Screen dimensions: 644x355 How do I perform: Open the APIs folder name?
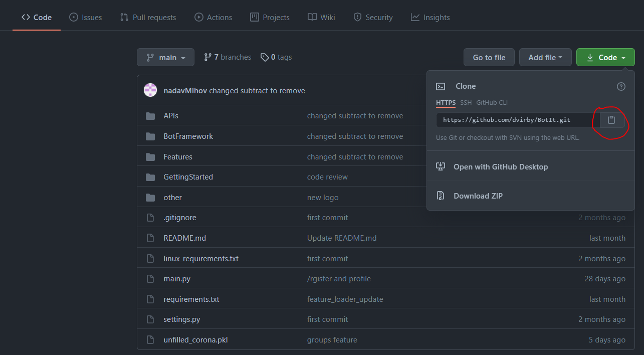tap(171, 116)
